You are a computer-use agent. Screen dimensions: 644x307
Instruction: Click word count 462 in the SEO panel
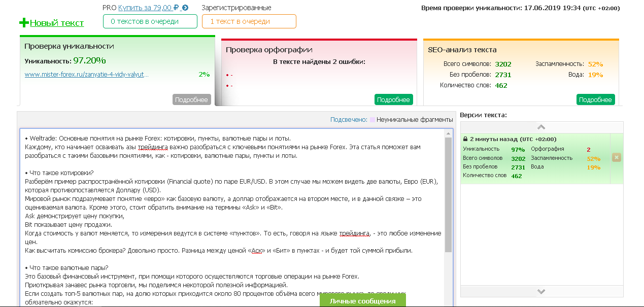tap(501, 85)
